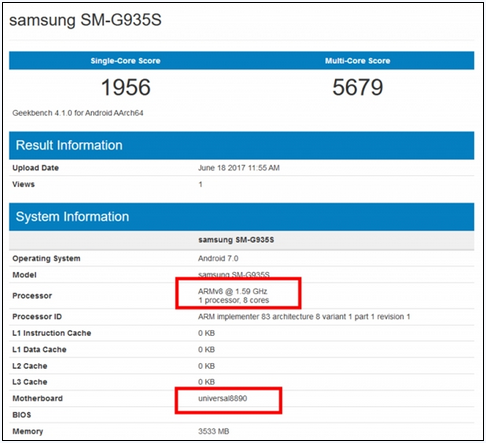Click the BIOS row label

click(x=22, y=415)
